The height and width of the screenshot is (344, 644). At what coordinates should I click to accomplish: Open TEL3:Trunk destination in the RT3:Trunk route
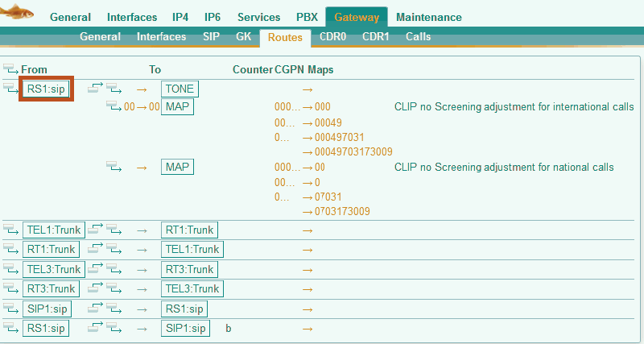(x=192, y=289)
